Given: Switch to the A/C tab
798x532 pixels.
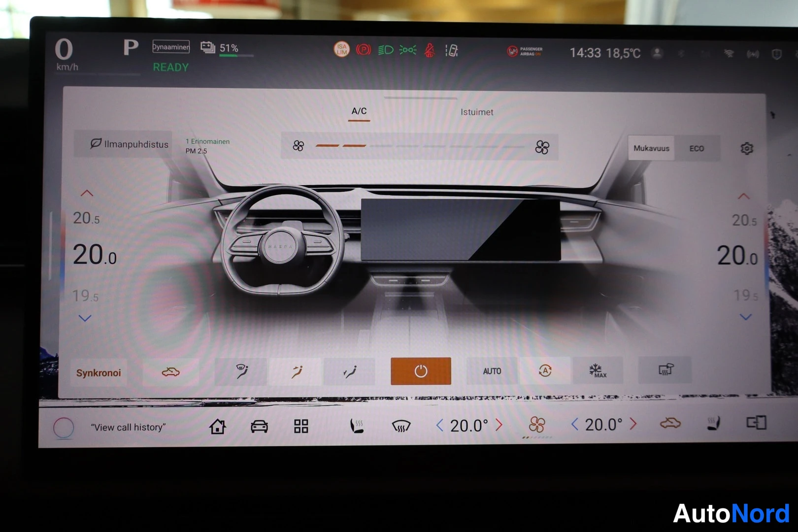Looking at the screenshot, I should click(x=359, y=111).
